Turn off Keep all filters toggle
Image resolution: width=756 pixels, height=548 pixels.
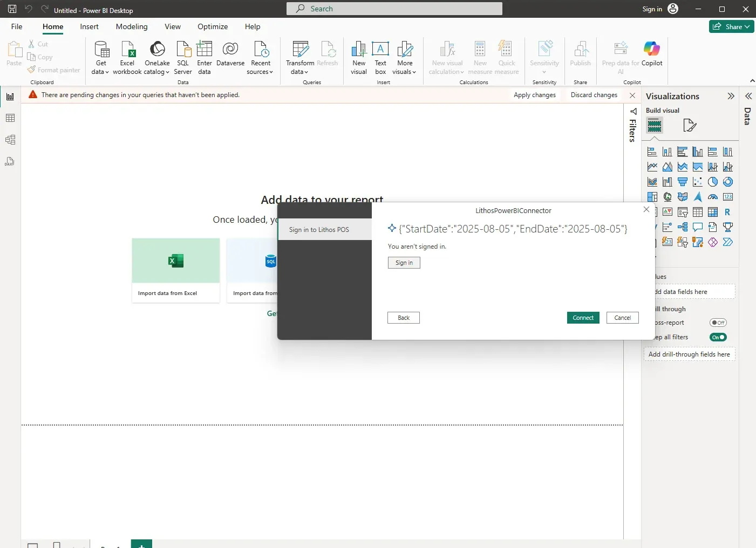718,337
